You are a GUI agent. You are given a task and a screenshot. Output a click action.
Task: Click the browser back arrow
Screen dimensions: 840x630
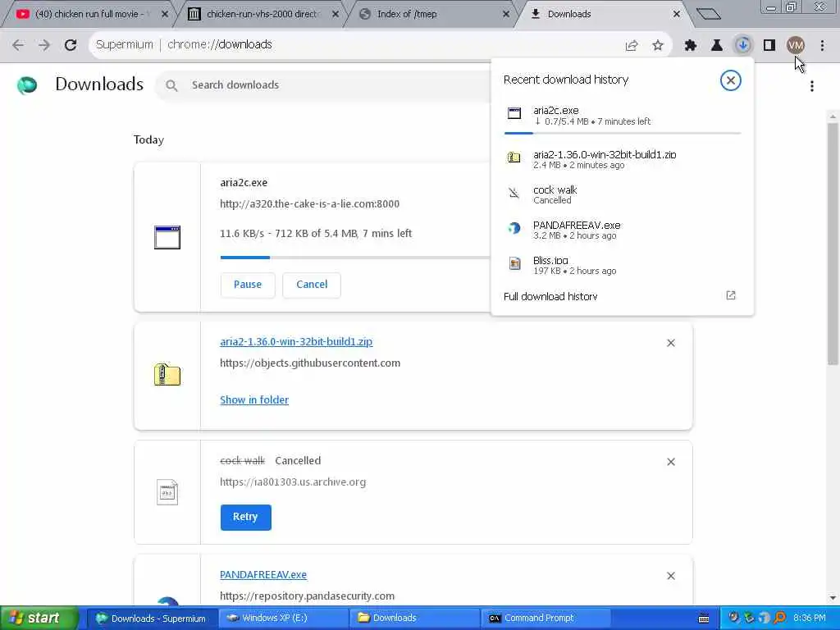coord(18,45)
